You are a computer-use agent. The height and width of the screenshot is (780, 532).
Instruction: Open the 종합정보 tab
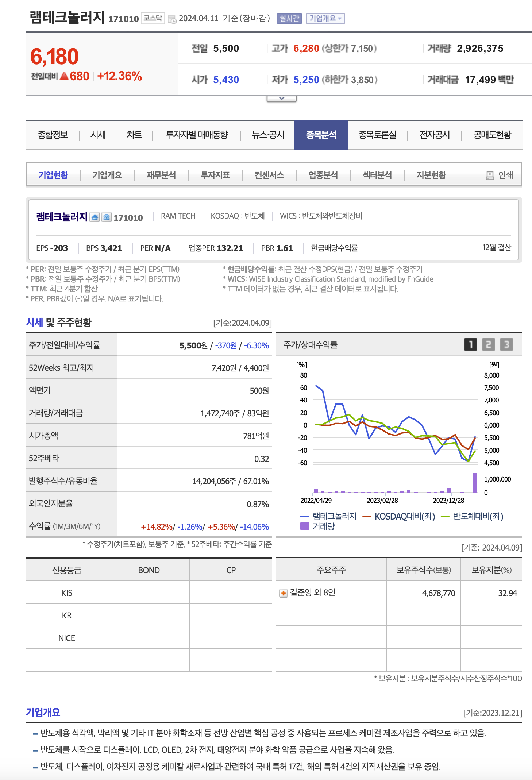53,135
